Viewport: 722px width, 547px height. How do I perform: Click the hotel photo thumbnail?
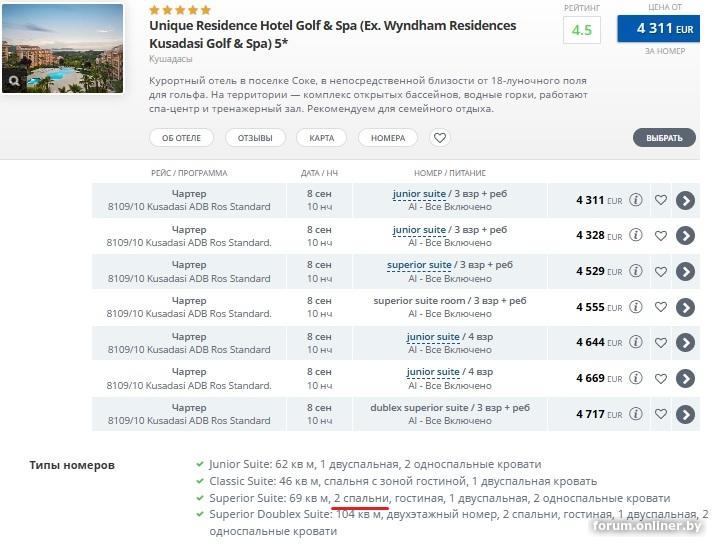63,48
